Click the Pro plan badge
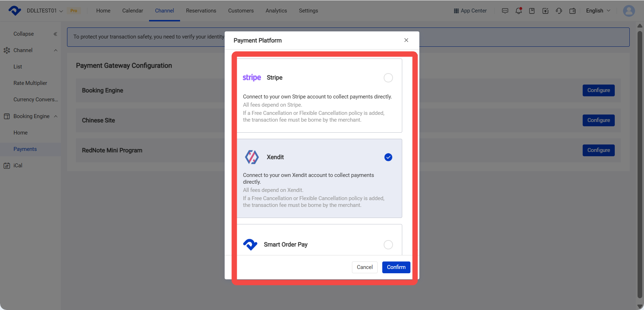 tap(74, 11)
